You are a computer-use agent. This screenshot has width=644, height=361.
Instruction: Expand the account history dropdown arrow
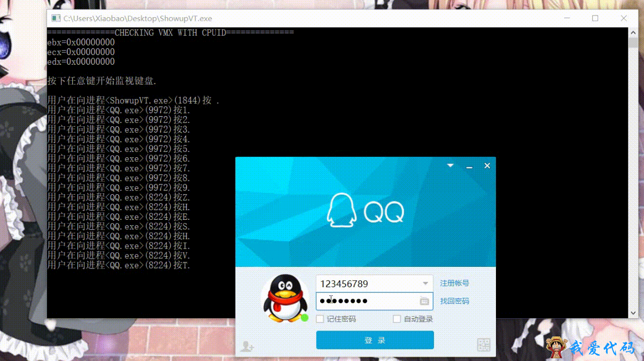tap(425, 283)
